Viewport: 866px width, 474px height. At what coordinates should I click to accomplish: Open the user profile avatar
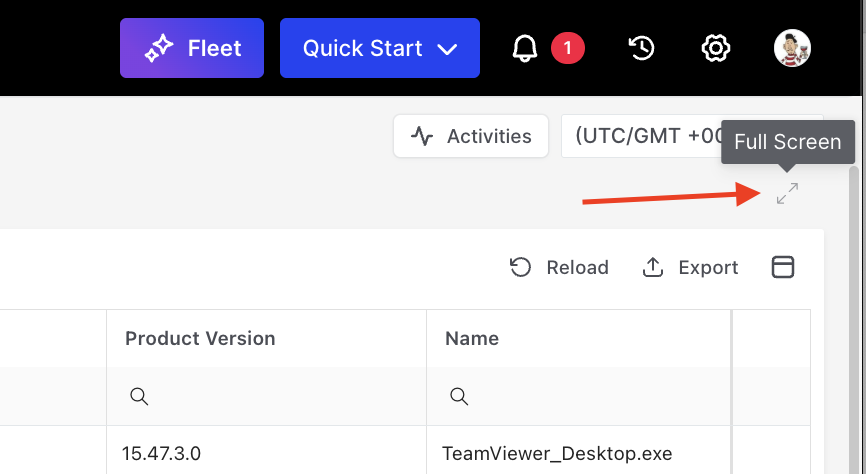(x=792, y=47)
